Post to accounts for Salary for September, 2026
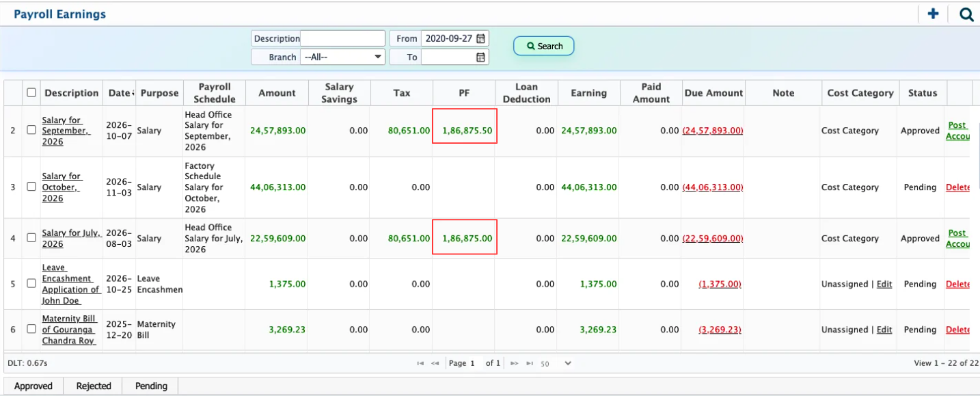980x396 pixels. (957, 131)
